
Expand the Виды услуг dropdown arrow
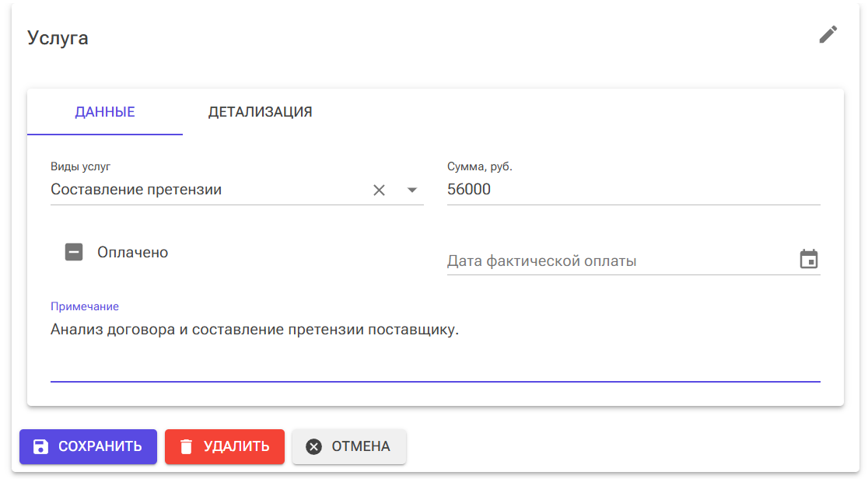(412, 191)
